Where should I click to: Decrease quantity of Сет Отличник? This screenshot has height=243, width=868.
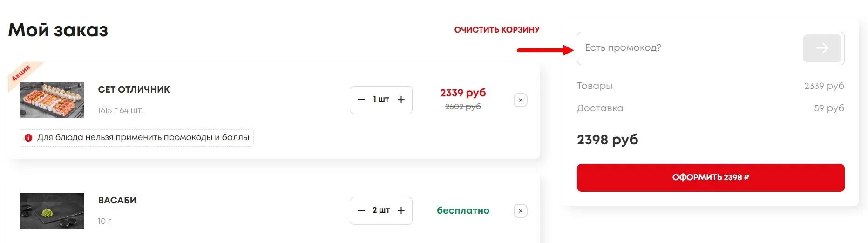[x=361, y=100]
